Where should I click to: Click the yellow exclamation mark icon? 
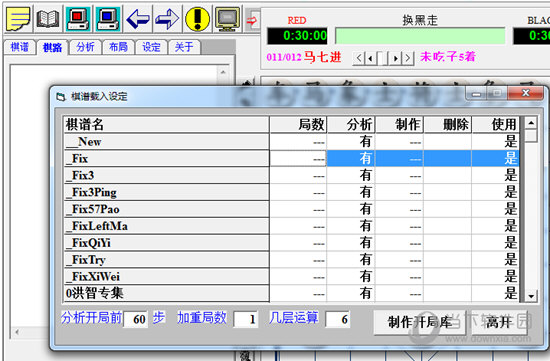point(197,18)
